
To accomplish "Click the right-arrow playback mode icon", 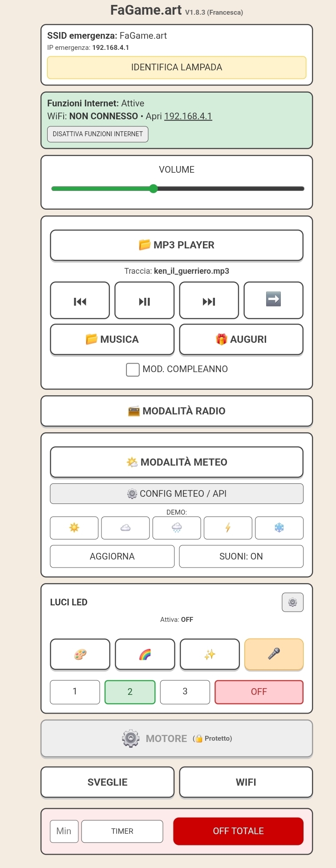I will coord(273,300).
